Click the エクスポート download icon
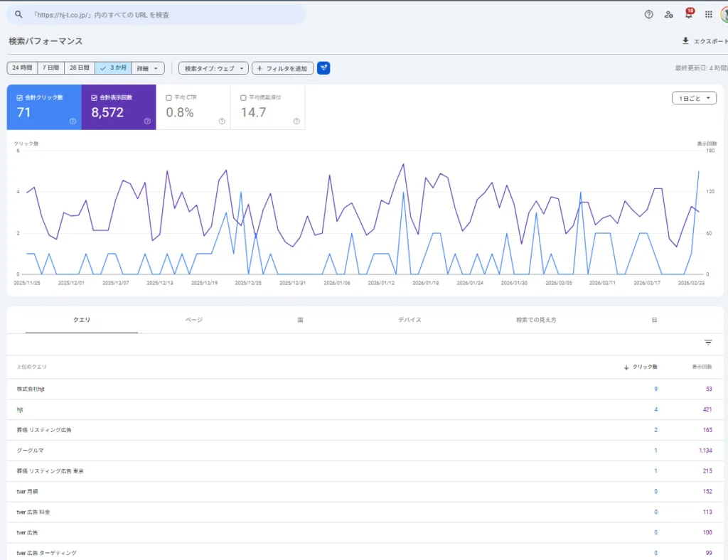Screen dimensions: 728x560 685,41
